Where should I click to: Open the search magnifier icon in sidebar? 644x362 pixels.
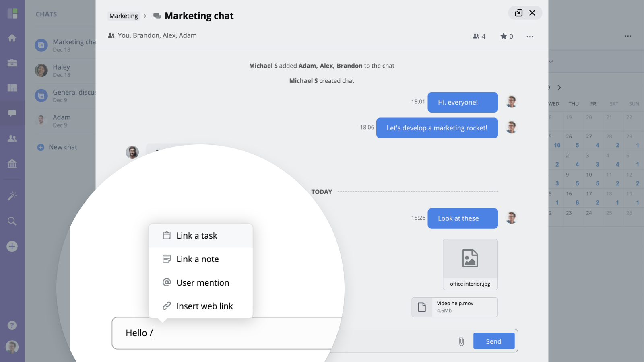(x=12, y=221)
